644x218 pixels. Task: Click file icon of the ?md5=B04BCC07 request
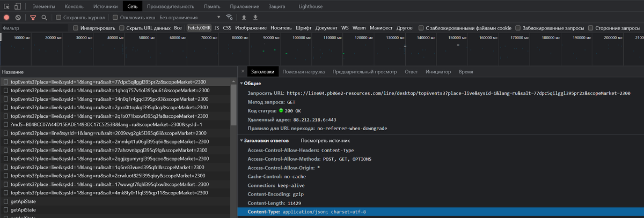point(6,125)
